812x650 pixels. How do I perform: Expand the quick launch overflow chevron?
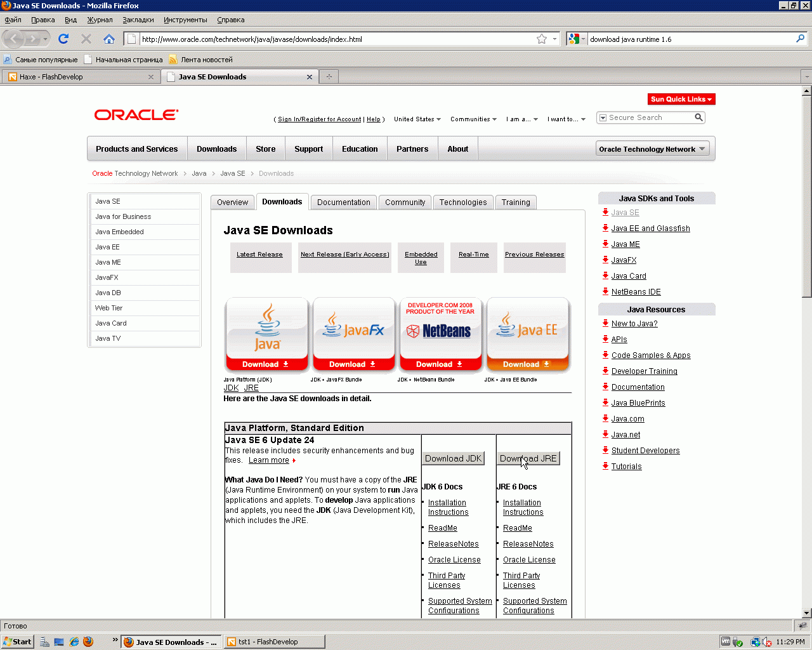click(x=115, y=639)
